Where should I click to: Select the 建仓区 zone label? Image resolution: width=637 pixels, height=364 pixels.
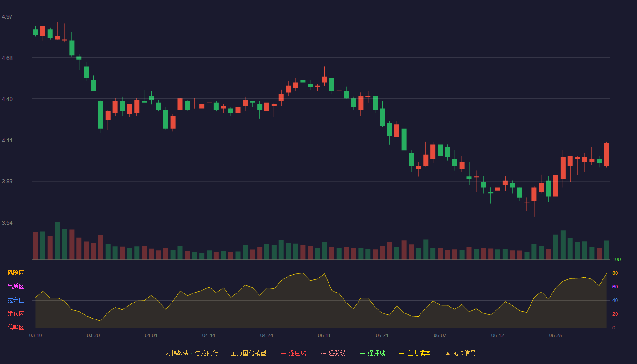(x=15, y=314)
